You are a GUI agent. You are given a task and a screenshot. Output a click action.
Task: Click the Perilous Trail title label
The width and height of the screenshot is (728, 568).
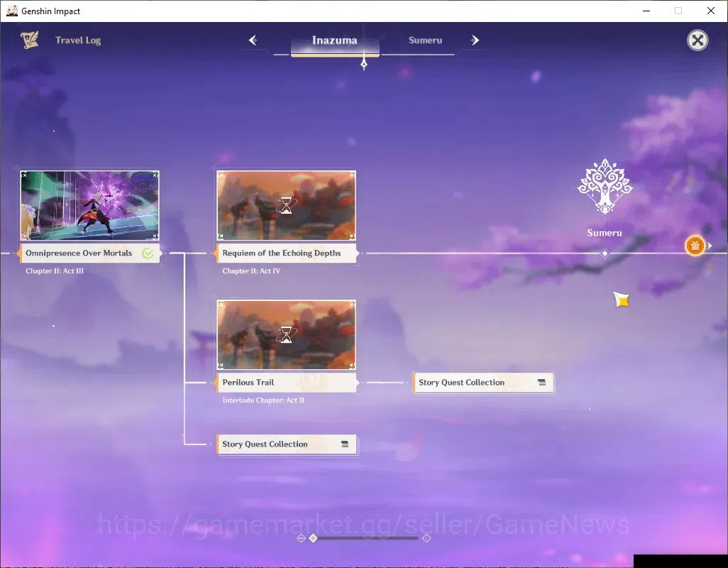click(248, 382)
